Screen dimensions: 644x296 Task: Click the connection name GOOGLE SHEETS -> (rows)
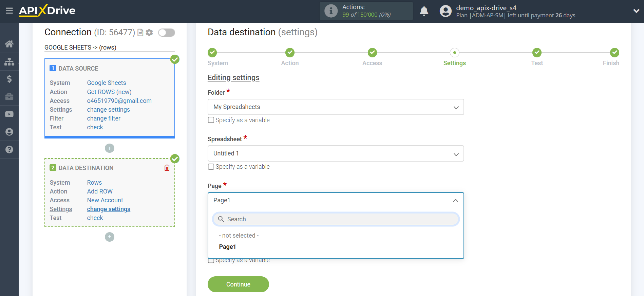pyautogui.click(x=80, y=48)
